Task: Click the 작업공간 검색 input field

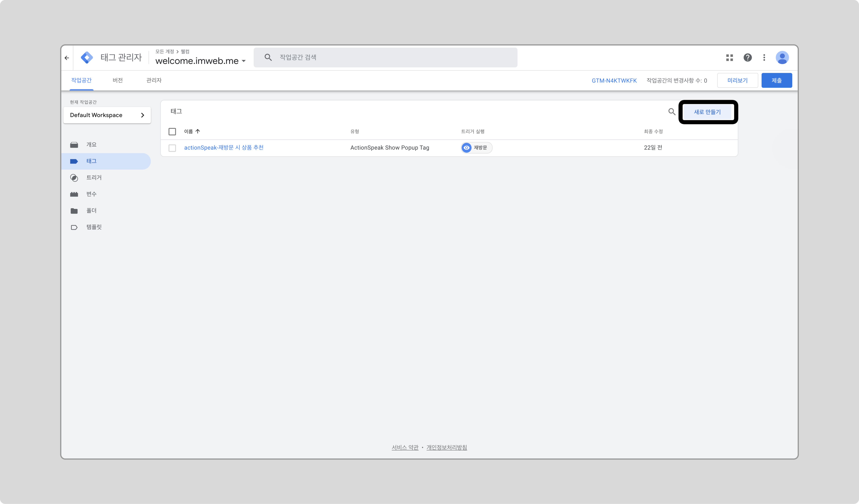Action: [x=386, y=57]
